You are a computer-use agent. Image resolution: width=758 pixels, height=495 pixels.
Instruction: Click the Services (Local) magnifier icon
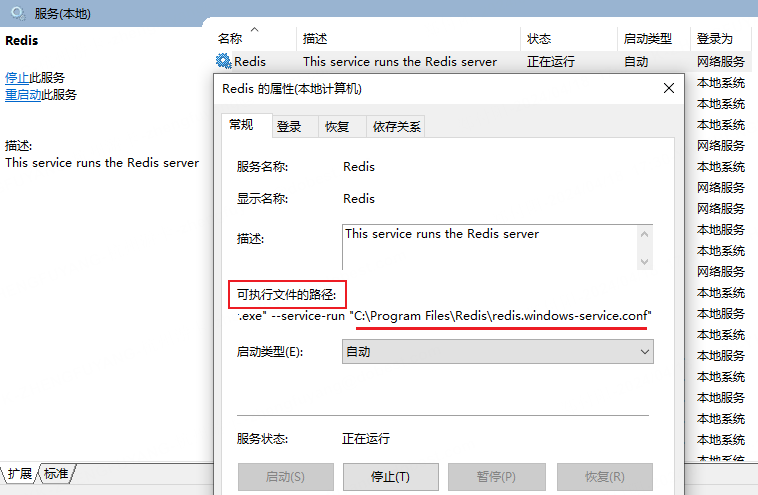(18, 13)
